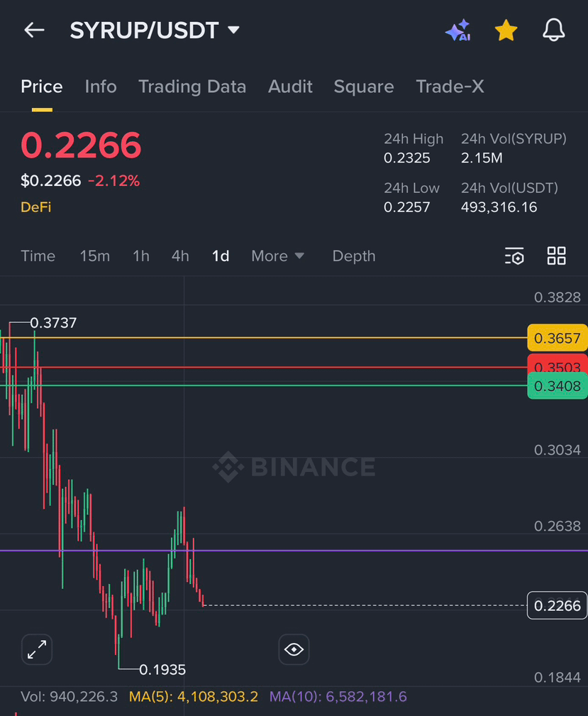
Task: Tap the MA(5) volume indicator value
Action: (x=194, y=697)
